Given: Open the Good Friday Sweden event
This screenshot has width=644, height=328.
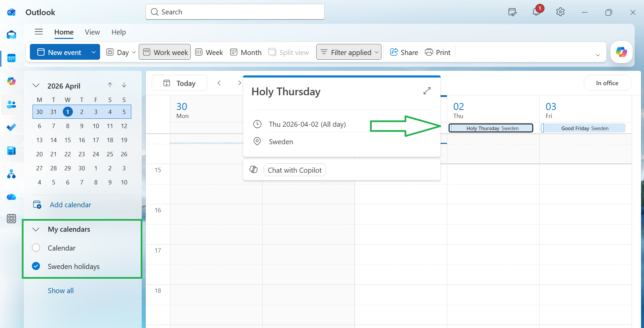Looking at the screenshot, I should pyautogui.click(x=584, y=128).
